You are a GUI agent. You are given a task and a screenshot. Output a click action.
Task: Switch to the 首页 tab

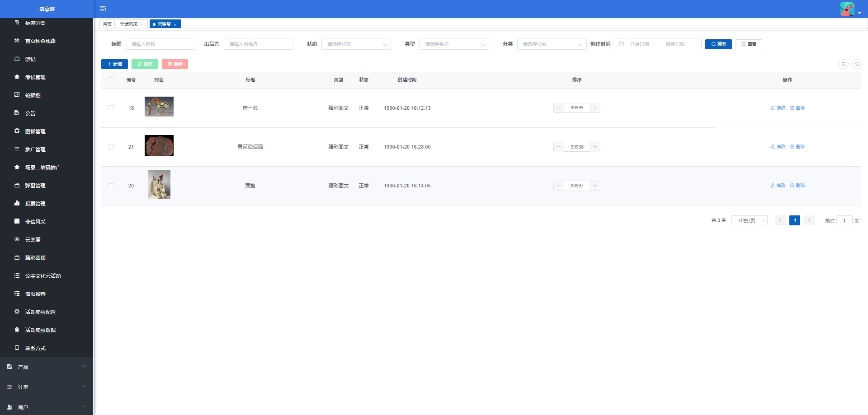107,24
